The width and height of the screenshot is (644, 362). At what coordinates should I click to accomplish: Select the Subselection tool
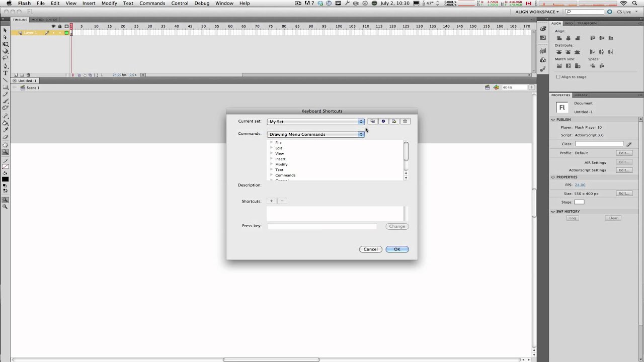point(6,37)
